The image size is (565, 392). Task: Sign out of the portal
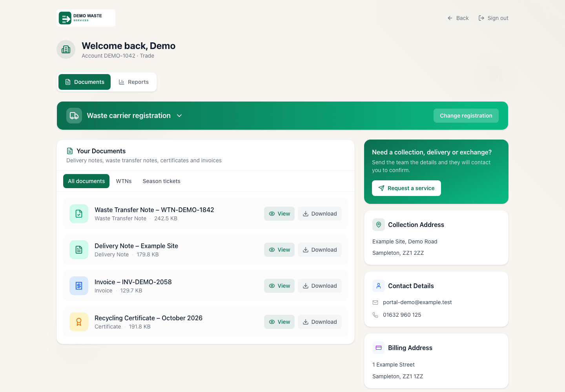493,18
